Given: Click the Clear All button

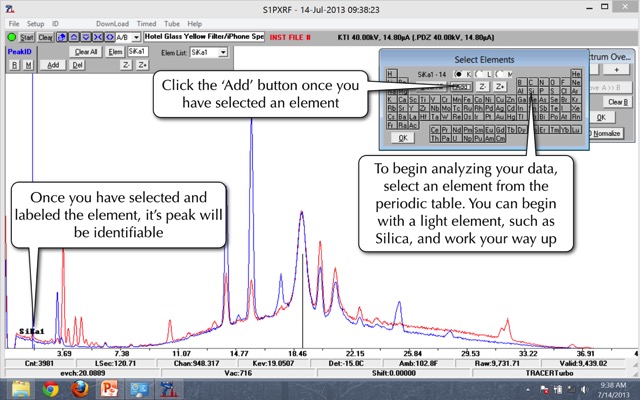Looking at the screenshot, I should 86,51.
